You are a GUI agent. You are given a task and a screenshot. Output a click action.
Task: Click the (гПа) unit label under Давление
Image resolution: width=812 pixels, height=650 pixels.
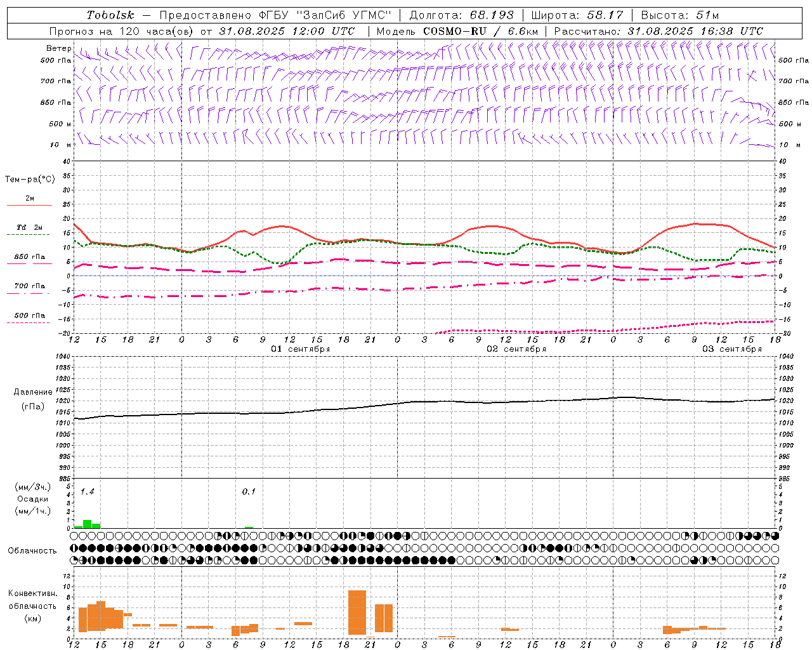click(32, 406)
